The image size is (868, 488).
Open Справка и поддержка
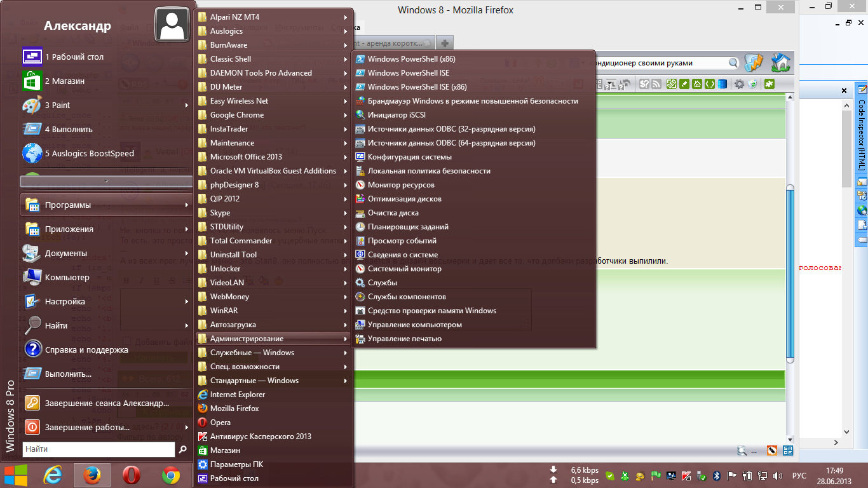[86, 350]
